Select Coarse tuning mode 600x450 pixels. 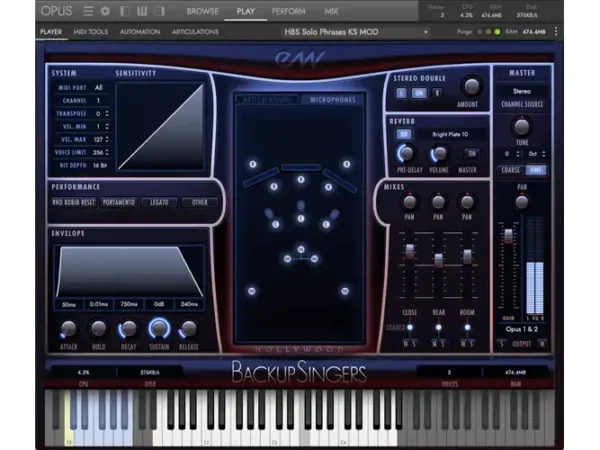pyautogui.click(x=511, y=170)
